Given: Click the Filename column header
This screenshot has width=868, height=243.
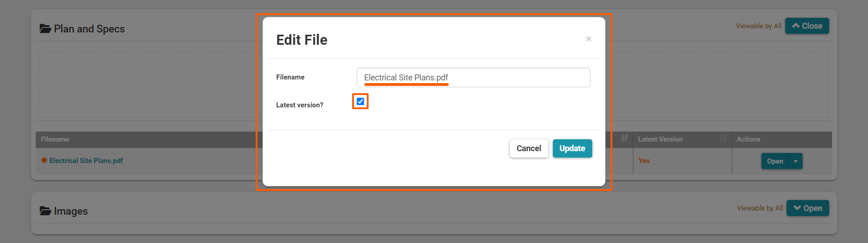Looking at the screenshot, I should coord(55,139).
